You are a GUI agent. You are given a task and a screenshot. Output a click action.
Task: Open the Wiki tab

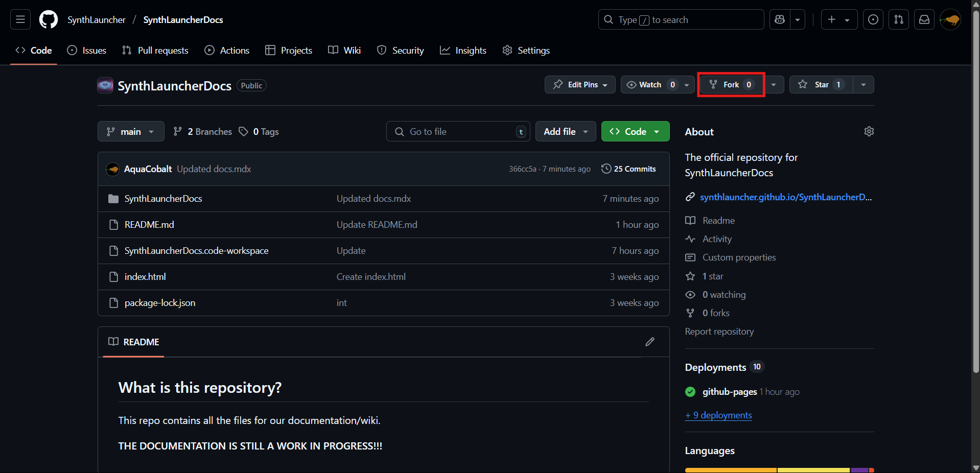(344, 50)
